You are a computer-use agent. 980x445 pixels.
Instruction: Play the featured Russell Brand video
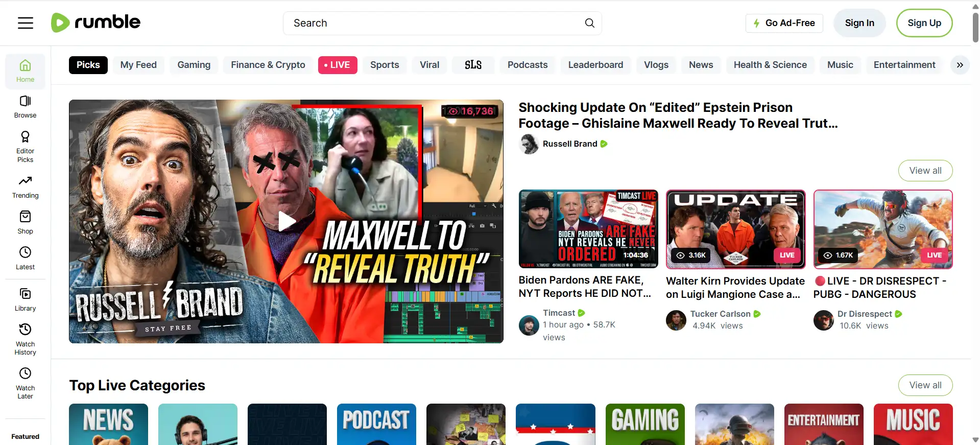(x=286, y=221)
